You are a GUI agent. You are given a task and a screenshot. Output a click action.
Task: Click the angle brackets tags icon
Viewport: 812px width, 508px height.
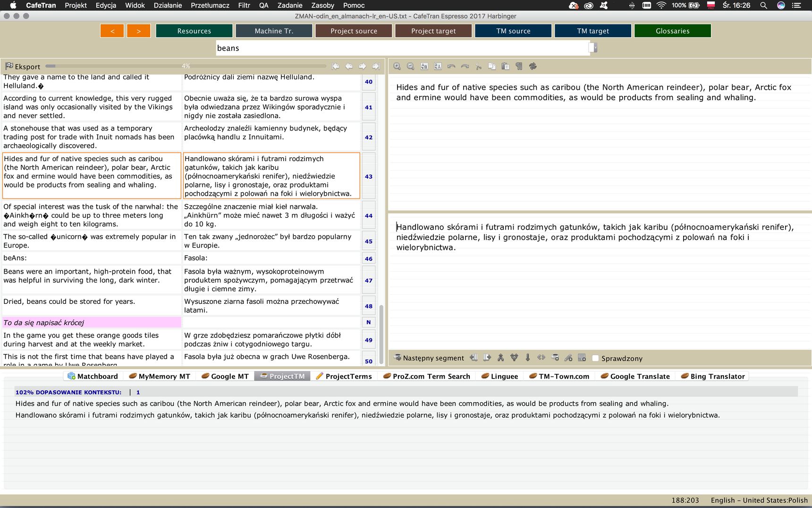point(541,358)
